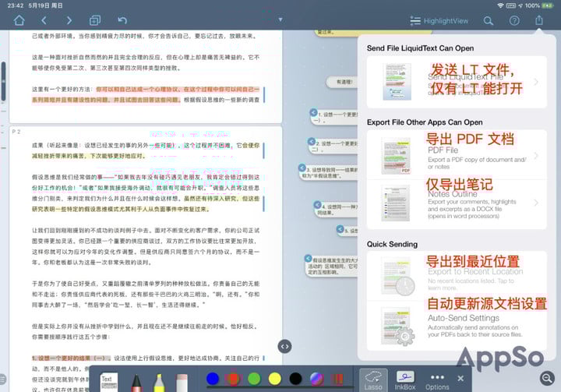Tap the back arrow in top toolbar
This screenshot has height=392, width=561.
pos(44,20)
